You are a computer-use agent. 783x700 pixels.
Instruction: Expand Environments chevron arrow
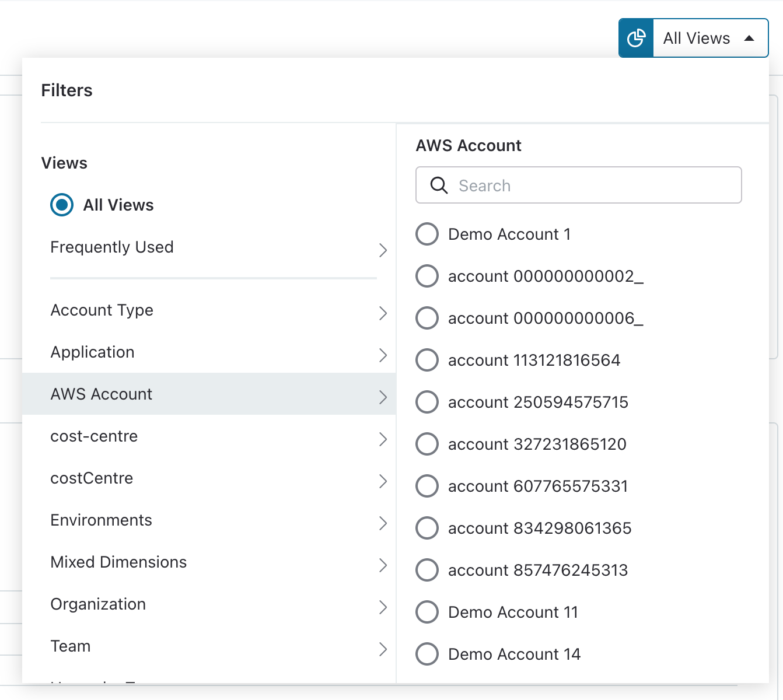click(x=383, y=523)
